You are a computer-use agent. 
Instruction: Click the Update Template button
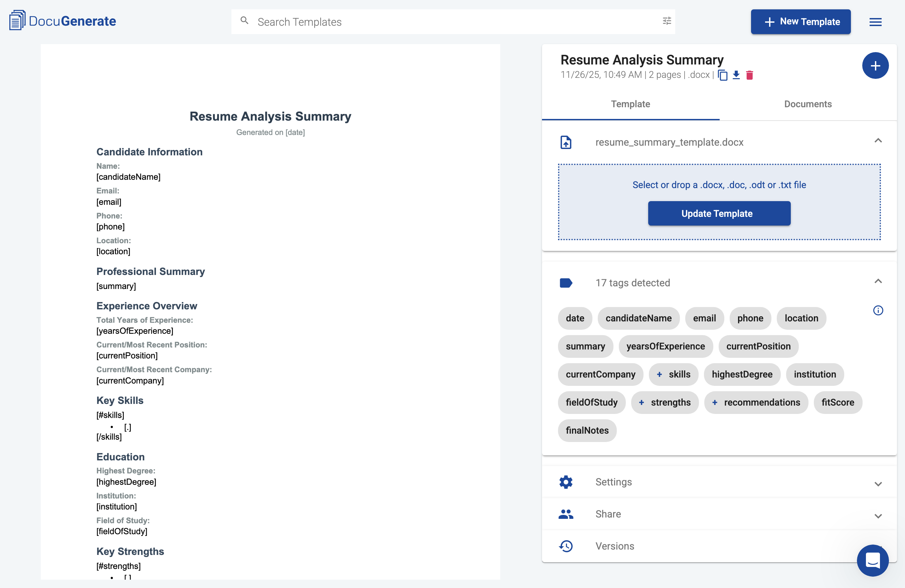point(719,213)
